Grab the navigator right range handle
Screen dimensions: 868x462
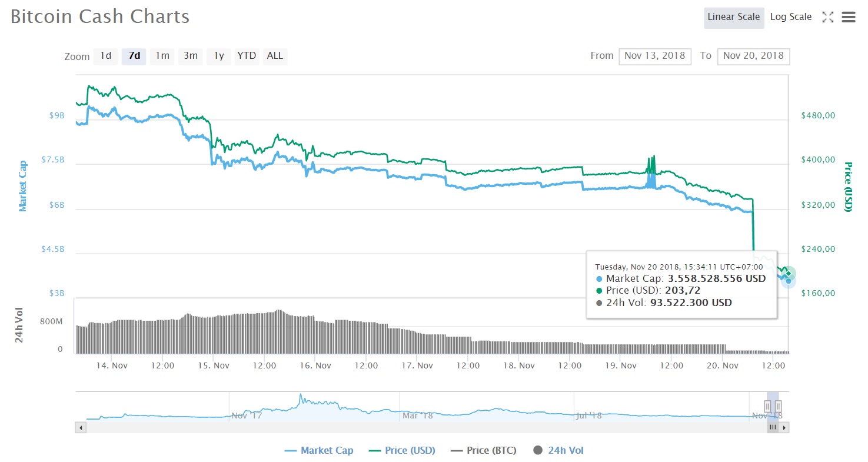coord(778,406)
